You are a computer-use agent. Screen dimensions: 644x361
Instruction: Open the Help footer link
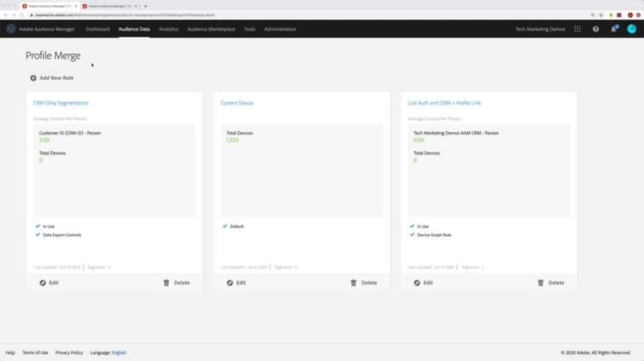(x=10, y=352)
